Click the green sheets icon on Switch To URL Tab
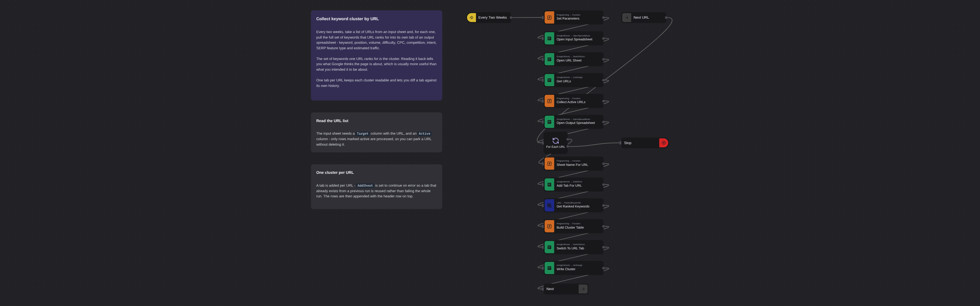The width and height of the screenshot is (980, 306). click(549, 248)
